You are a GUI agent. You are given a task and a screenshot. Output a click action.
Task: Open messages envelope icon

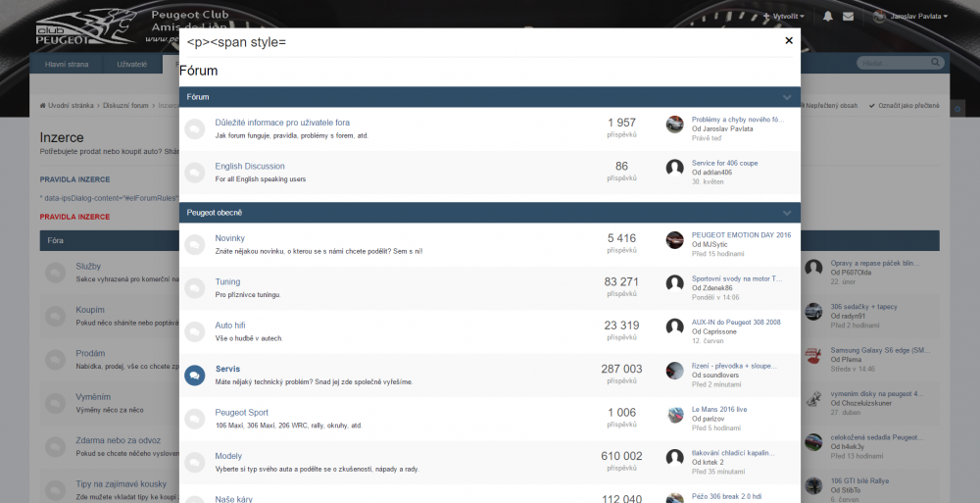848,17
